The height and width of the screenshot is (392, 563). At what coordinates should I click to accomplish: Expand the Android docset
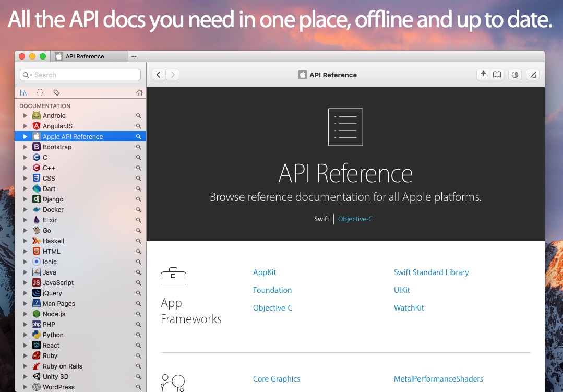point(25,116)
